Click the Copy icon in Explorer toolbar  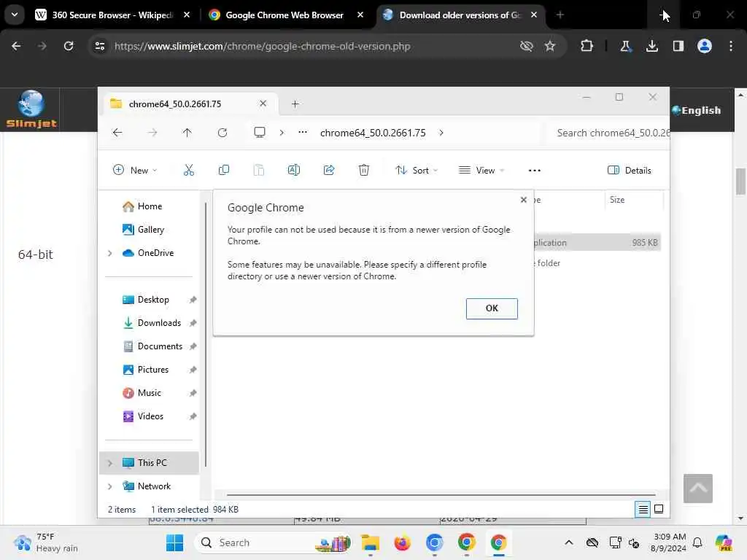[223, 170]
